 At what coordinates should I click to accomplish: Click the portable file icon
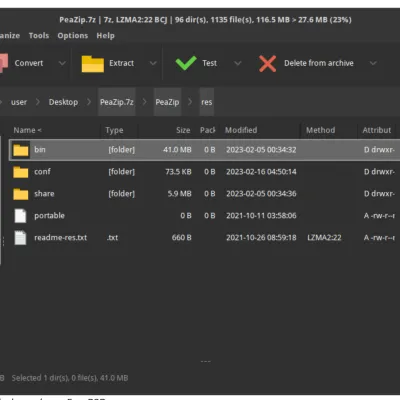point(20,216)
